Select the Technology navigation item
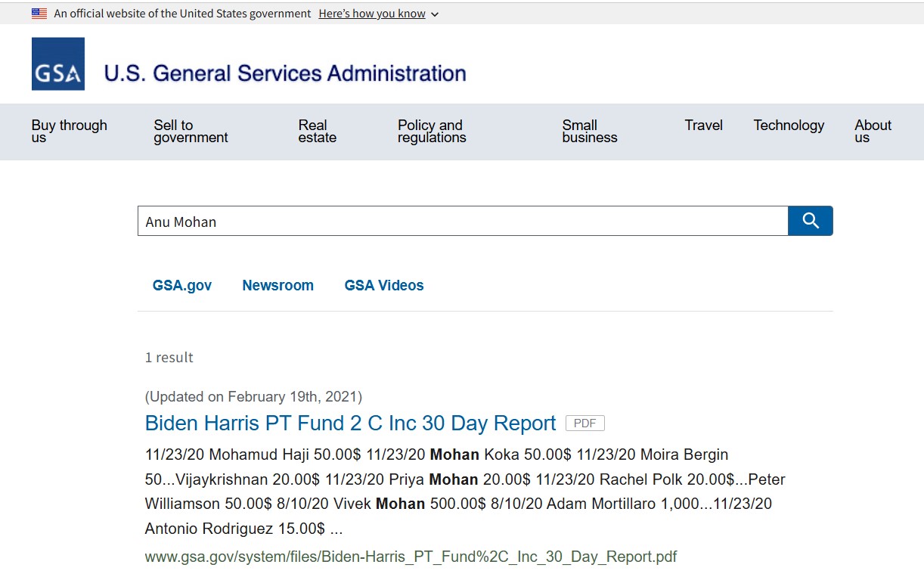 789,126
